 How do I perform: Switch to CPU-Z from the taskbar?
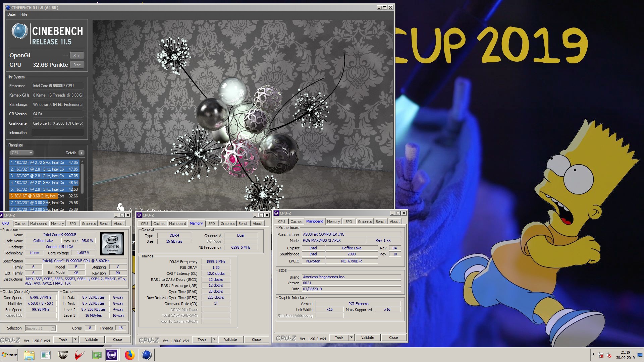click(x=112, y=355)
